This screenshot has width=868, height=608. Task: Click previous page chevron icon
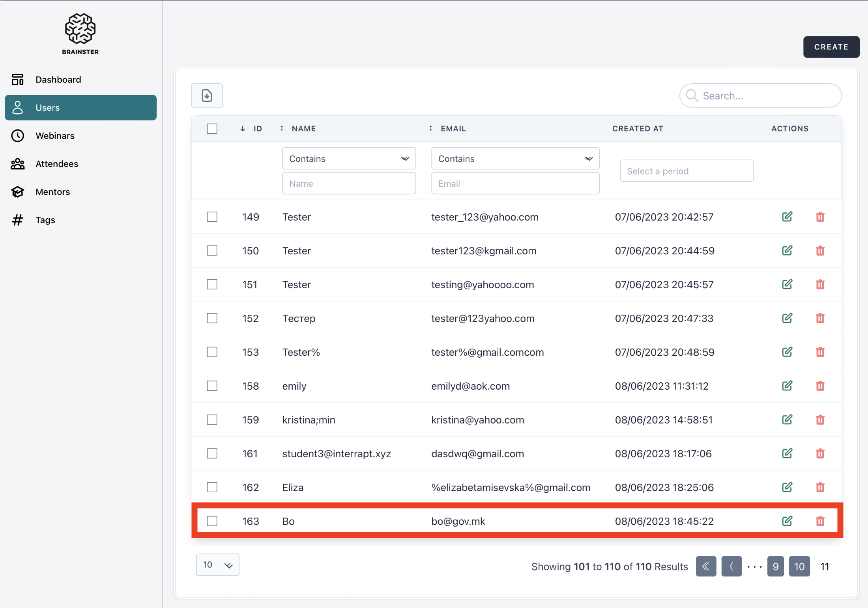click(731, 567)
